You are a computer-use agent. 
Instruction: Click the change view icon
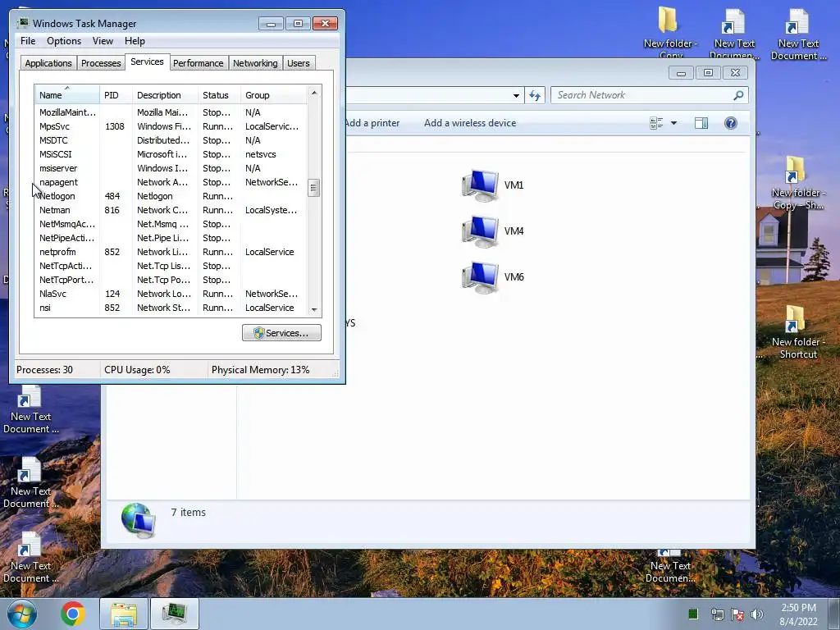point(656,123)
